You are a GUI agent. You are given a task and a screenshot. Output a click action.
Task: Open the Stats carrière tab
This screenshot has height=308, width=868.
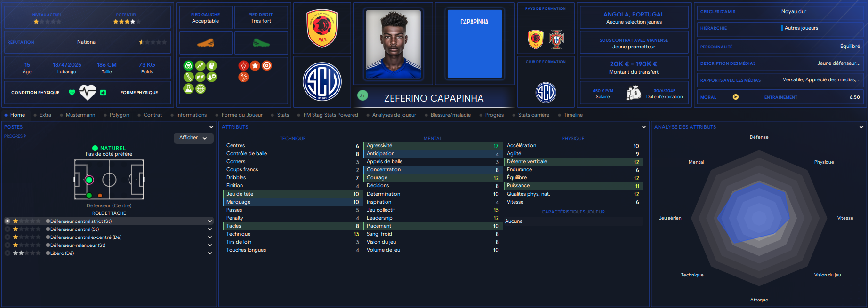click(533, 115)
